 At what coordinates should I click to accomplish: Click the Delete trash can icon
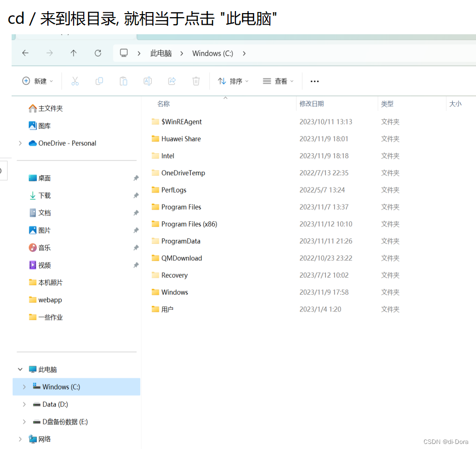point(196,81)
